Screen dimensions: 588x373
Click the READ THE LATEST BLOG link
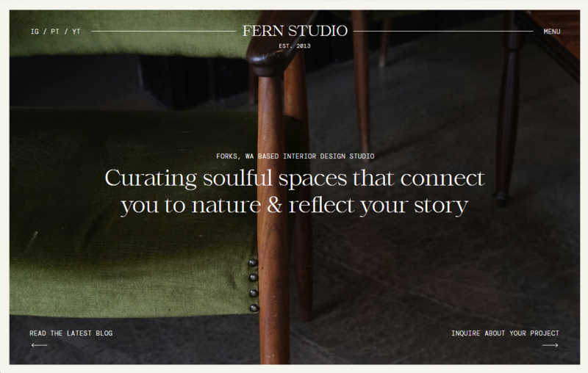pyautogui.click(x=71, y=333)
